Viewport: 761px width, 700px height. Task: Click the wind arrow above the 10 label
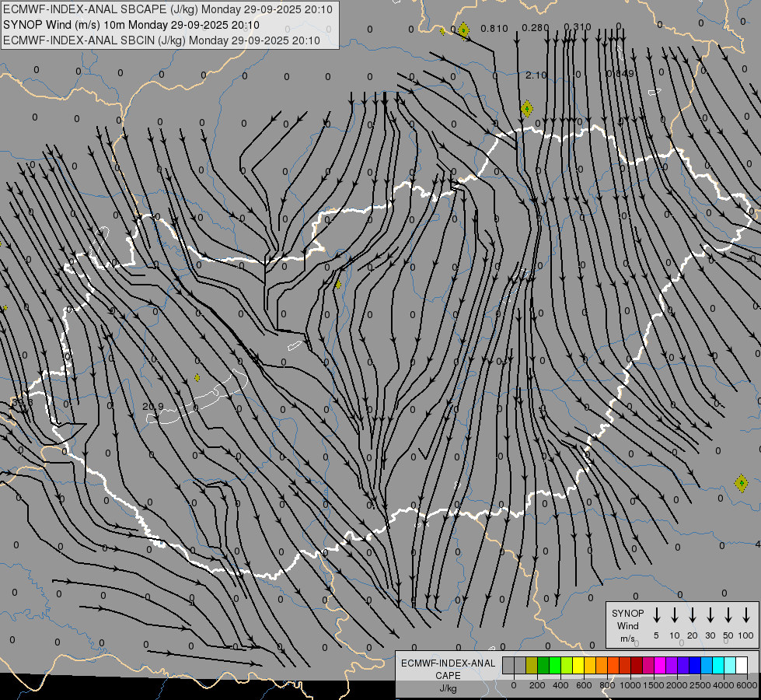(674, 615)
